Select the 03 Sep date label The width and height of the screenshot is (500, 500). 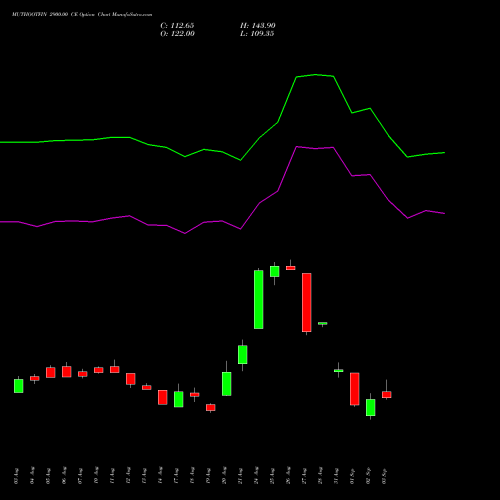[384, 476]
